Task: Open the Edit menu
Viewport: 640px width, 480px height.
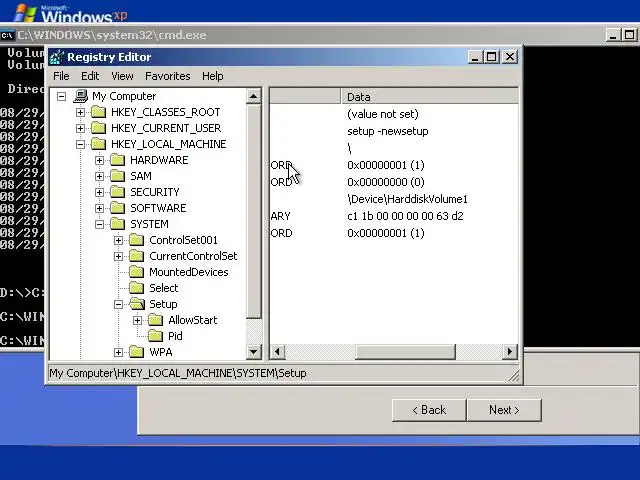Action: pos(90,76)
